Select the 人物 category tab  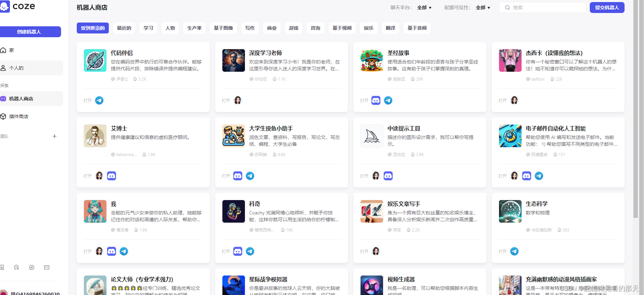click(x=170, y=28)
